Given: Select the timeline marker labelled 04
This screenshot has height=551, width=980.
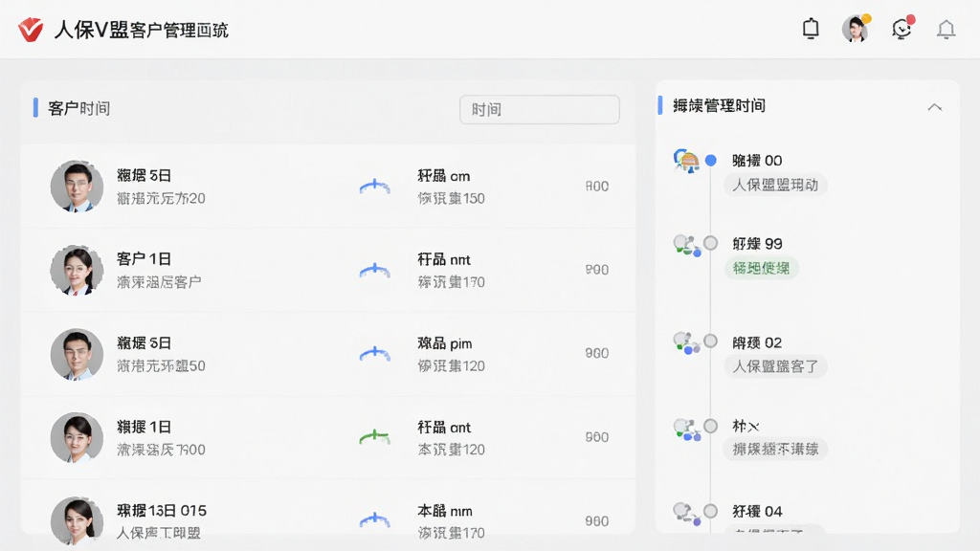Looking at the screenshot, I should coord(711,511).
